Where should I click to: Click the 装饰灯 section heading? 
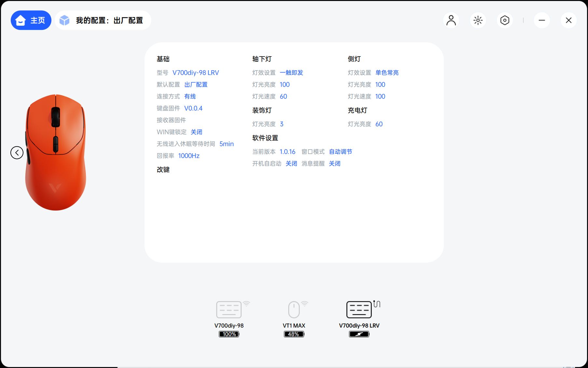[x=262, y=110]
